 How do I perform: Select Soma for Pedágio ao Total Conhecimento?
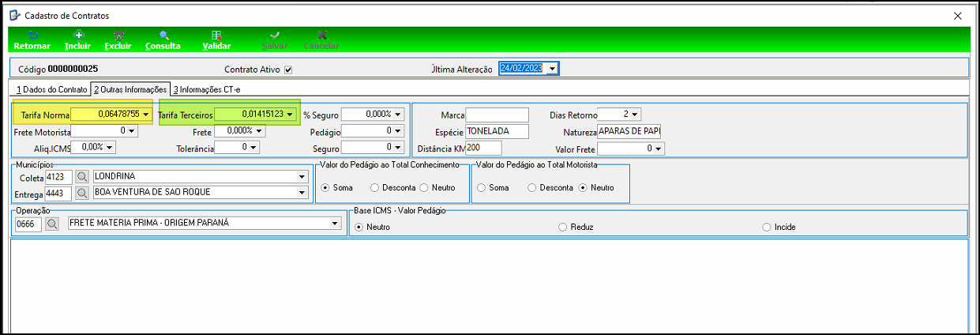(325, 188)
